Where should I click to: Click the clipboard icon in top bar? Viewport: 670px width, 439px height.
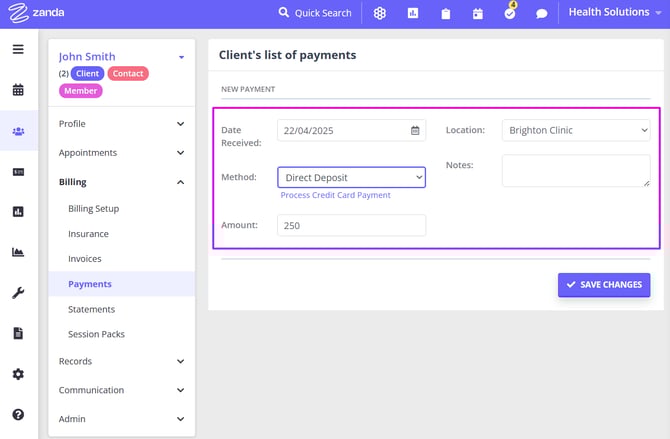(x=446, y=14)
